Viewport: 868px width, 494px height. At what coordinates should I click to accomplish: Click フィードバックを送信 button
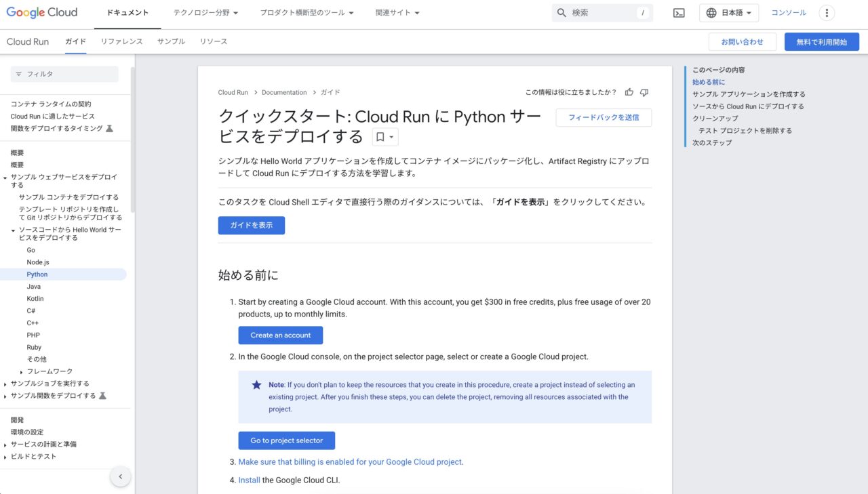tap(604, 117)
